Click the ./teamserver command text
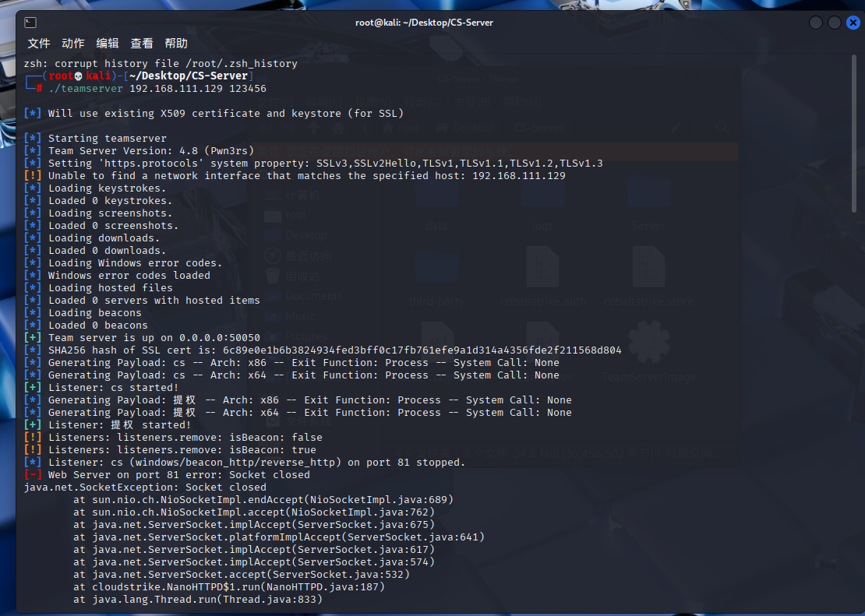865x616 pixels. 86,89
